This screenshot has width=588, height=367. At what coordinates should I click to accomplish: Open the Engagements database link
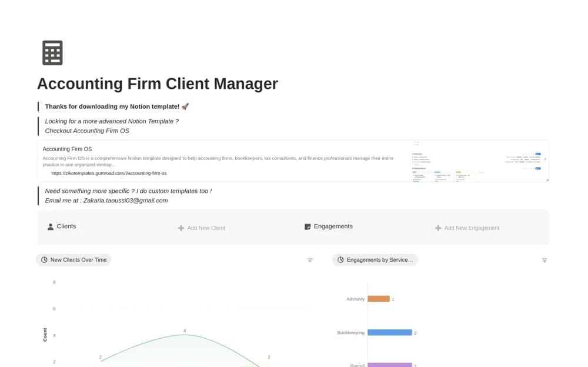coord(329,226)
